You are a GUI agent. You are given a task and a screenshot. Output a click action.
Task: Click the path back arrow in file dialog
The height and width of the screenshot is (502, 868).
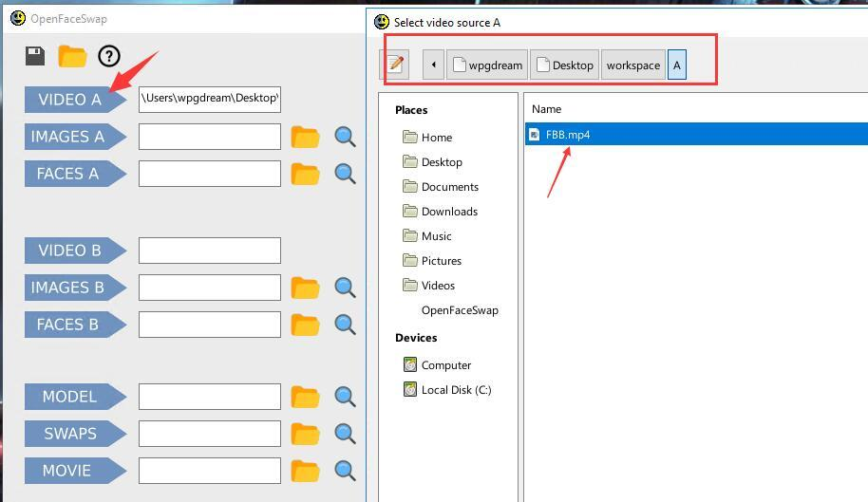click(433, 65)
